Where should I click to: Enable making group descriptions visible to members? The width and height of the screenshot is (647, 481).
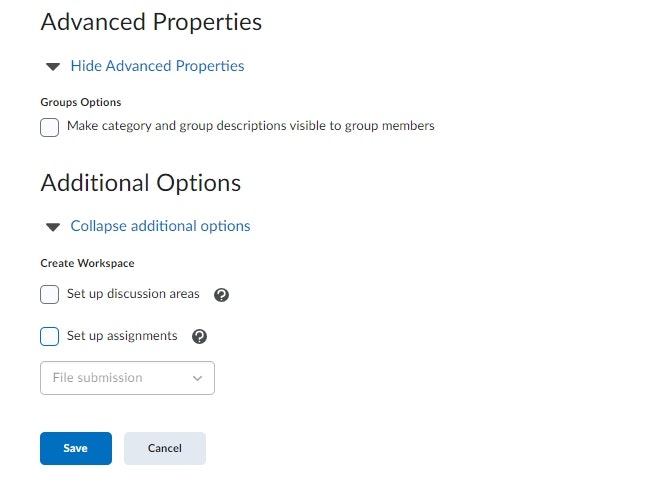(50, 127)
